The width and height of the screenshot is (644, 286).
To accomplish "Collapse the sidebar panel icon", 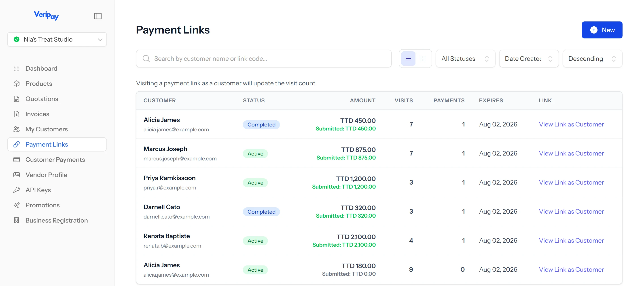I will pyautogui.click(x=98, y=16).
